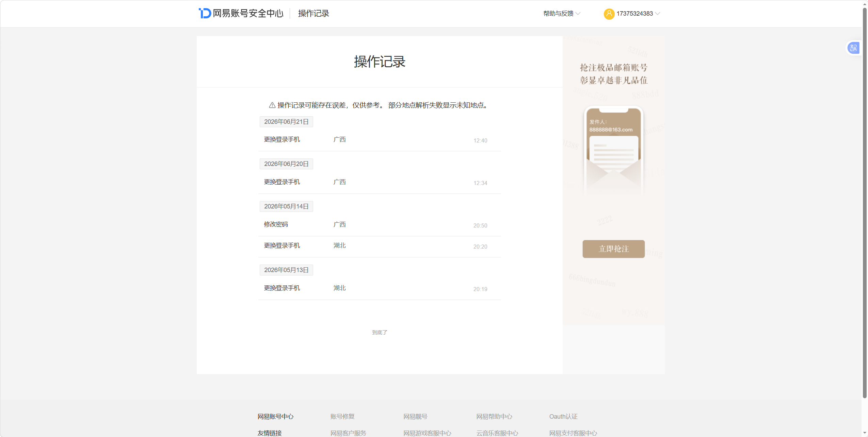The height and width of the screenshot is (437, 868).
Task: Click the 到底了 end-of-list text
Action: pos(380,332)
